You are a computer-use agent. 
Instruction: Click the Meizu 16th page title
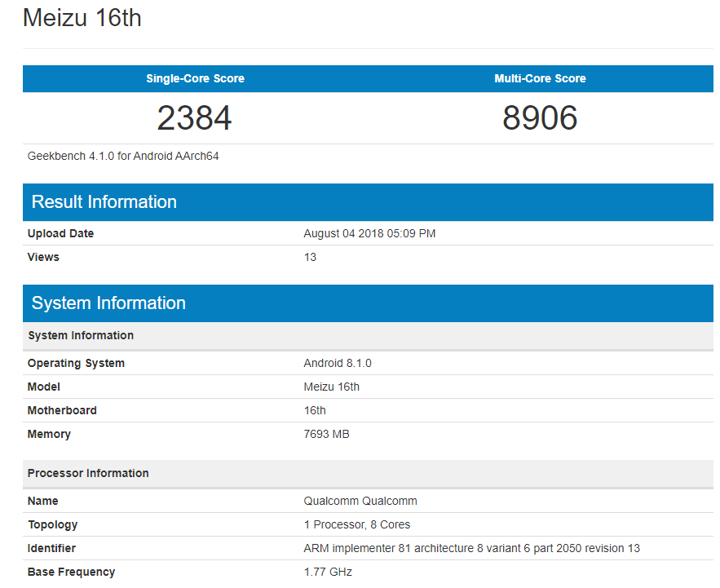coord(82,18)
